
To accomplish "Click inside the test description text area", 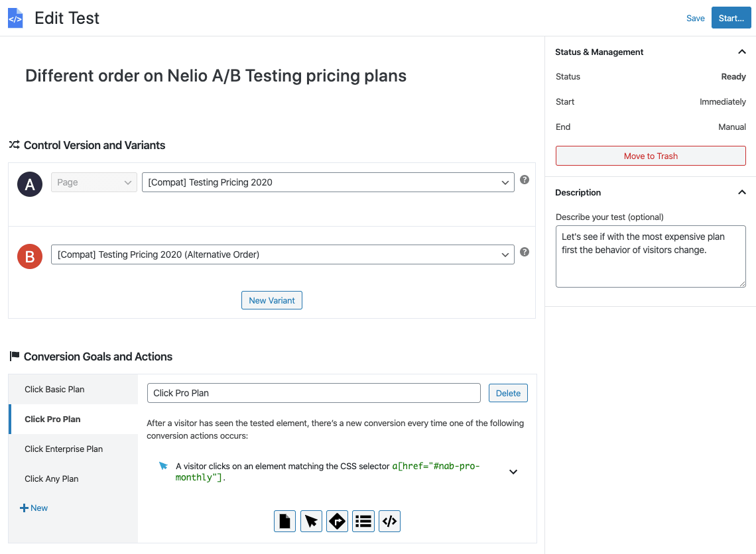I will click(651, 255).
